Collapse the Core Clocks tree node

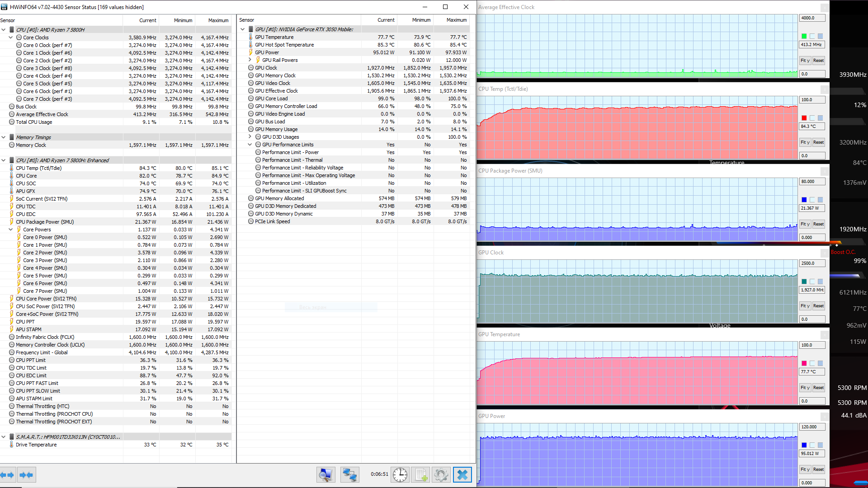pyautogui.click(x=11, y=38)
